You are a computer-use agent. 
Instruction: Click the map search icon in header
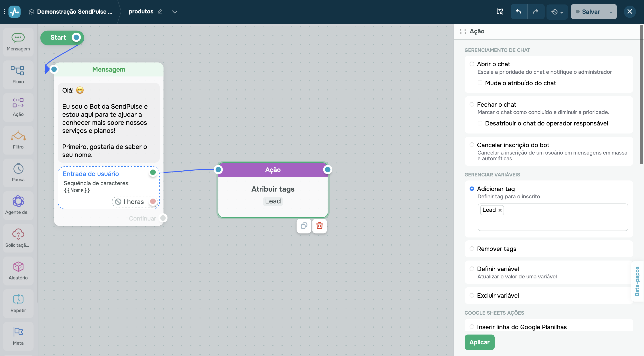point(500,11)
